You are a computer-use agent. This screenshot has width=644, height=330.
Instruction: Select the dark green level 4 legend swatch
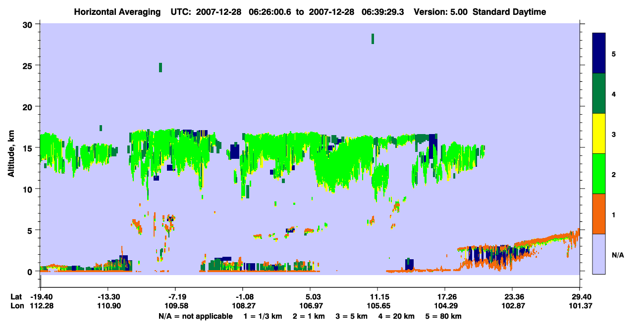(x=599, y=94)
